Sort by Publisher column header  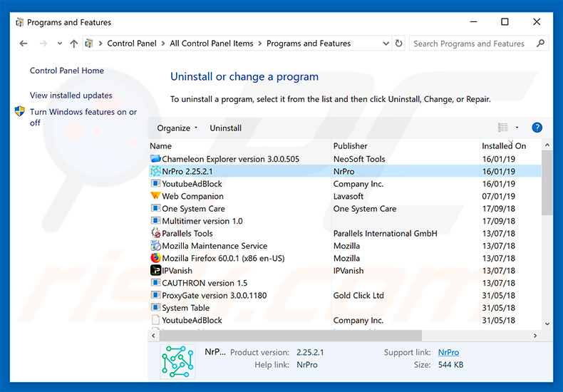(x=350, y=145)
